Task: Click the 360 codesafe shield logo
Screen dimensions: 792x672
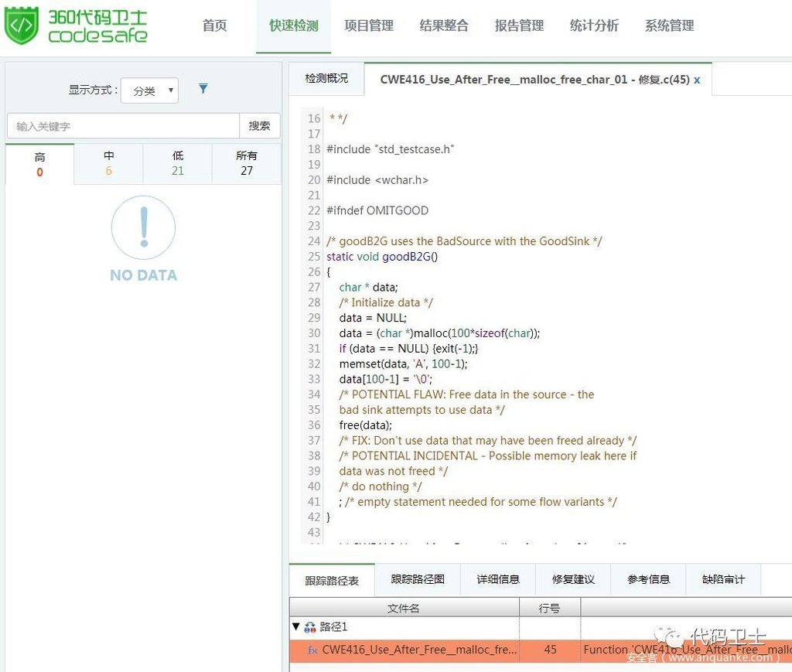Action: (22, 26)
